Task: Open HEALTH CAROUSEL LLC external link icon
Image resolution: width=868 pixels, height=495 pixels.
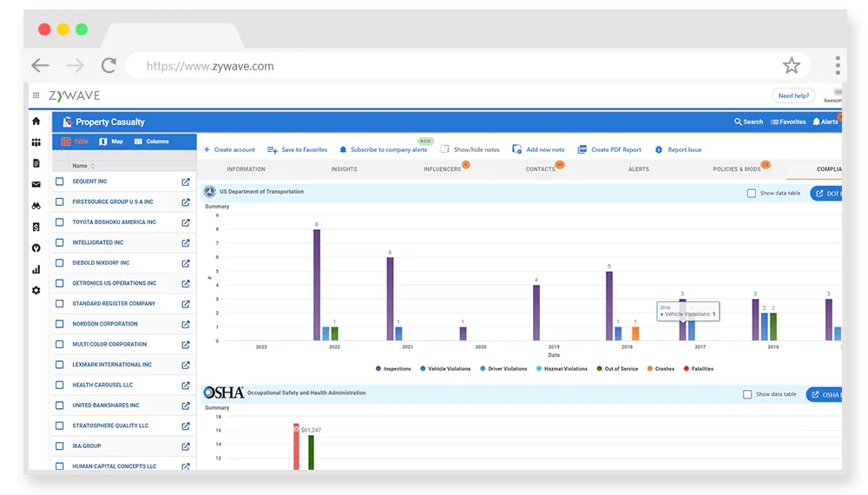Action: coord(186,386)
